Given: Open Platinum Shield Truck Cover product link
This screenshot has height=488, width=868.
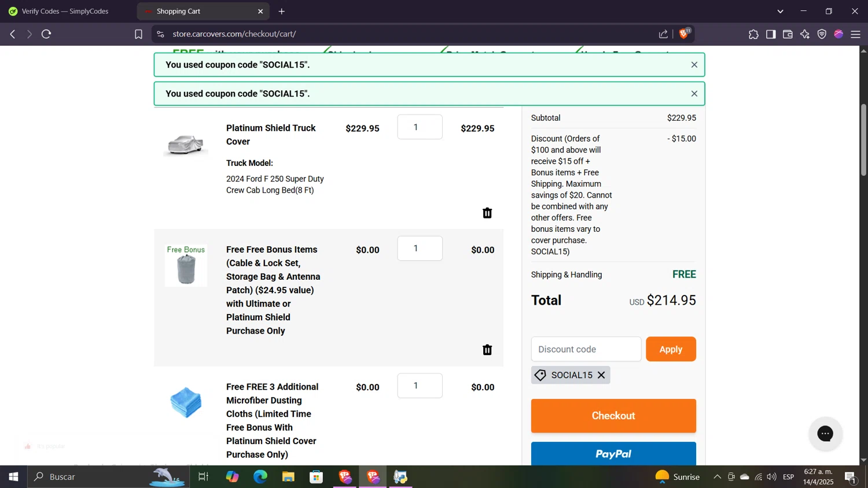Looking at the screenshot, I should point(271,135).
